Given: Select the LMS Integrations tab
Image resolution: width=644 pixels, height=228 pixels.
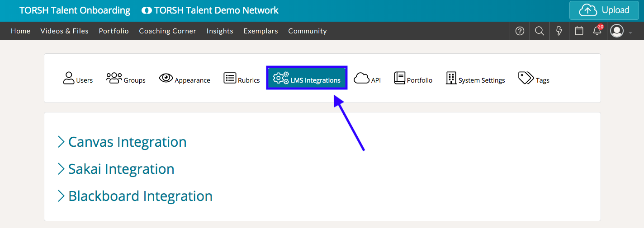Looking at the screenshot, I should coord(307,79).
